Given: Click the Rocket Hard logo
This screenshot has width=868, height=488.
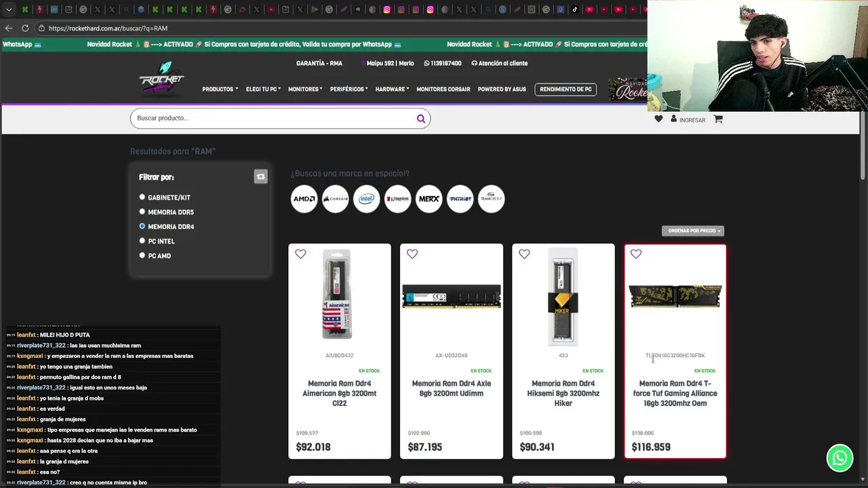Looking at the screenshot, I should 161,78.
